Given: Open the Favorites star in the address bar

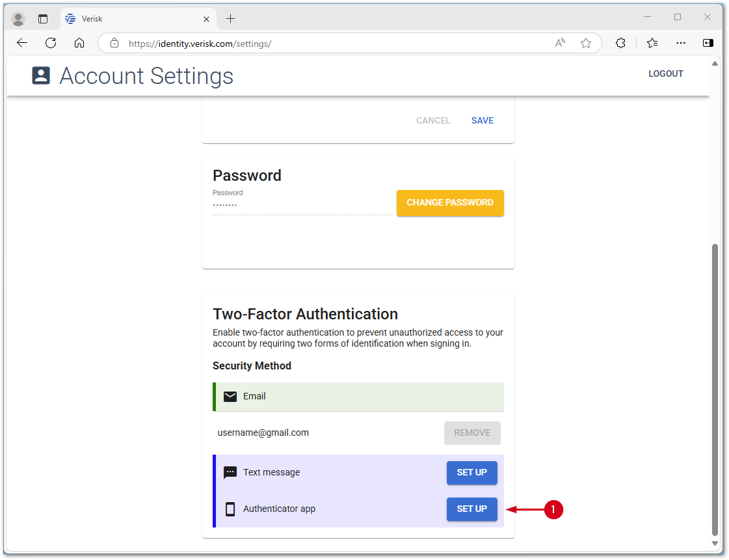Looking at the screenshot, I should coord(586,43).
